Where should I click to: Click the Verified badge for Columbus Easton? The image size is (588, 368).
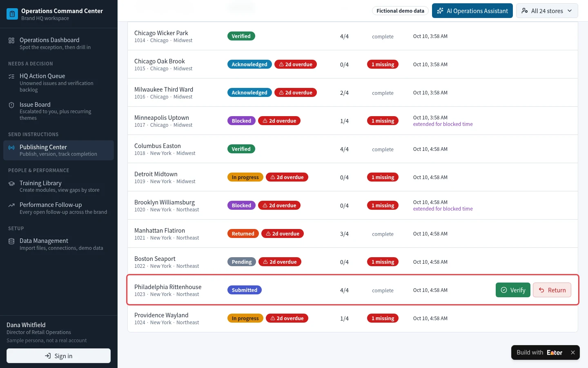click(x=241, y=149)
